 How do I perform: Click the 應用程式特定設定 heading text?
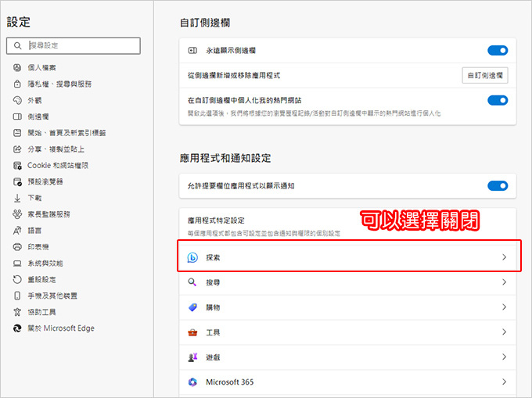(x=216, y=221)
